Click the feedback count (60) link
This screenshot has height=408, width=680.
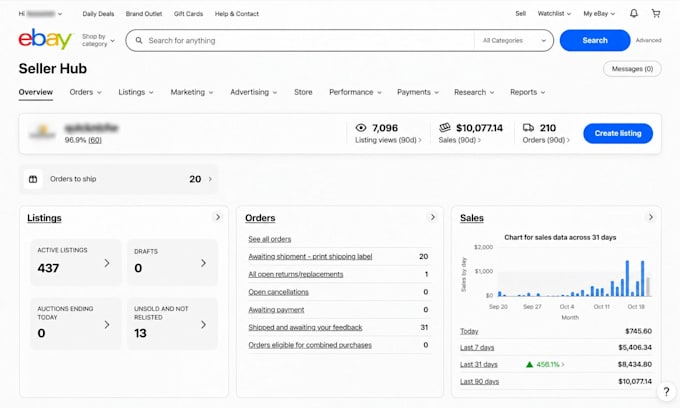[x=95, y=140]
